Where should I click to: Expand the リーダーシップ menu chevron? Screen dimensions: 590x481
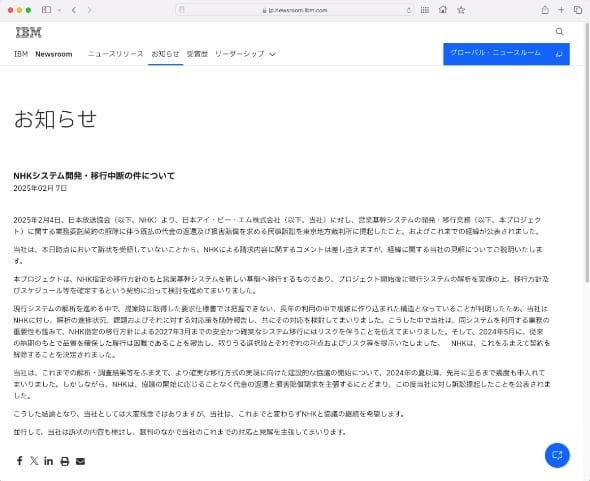coord(272,54)
